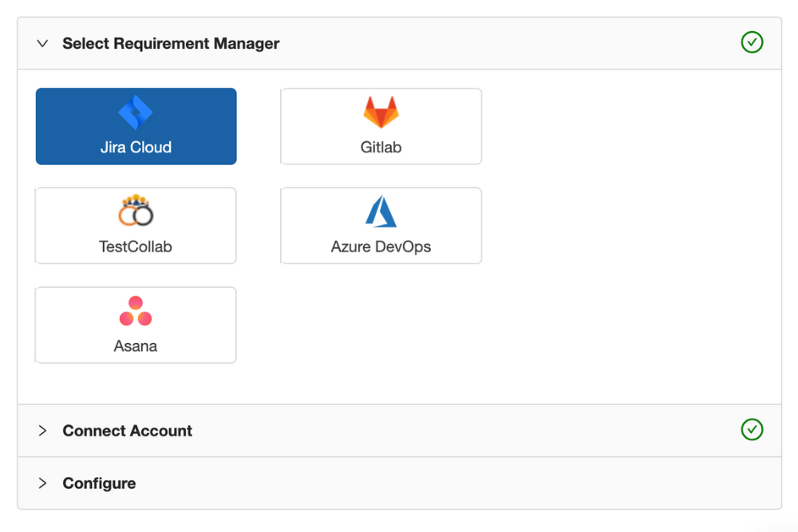Click the Jira Cloud blue highlighted icon
The width and height of the screenshot is (798, 532).
[x=136, y=112]
